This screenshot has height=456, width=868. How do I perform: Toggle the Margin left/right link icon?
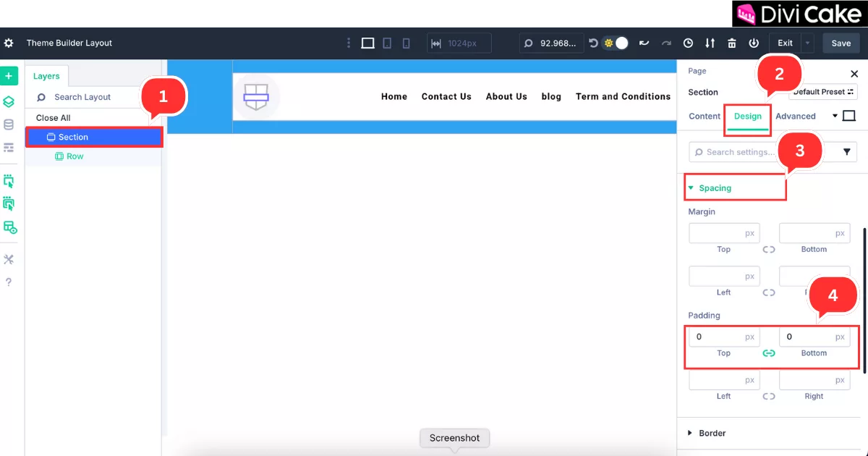coord(769,293)
